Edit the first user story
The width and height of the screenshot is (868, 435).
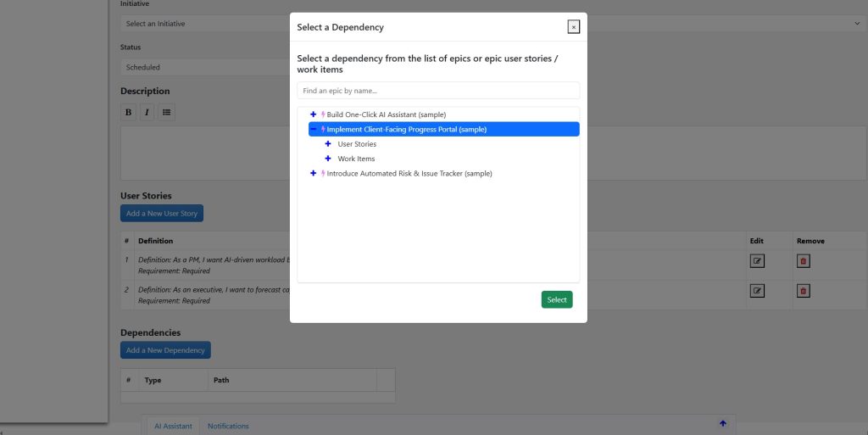[x=757, y=260]
